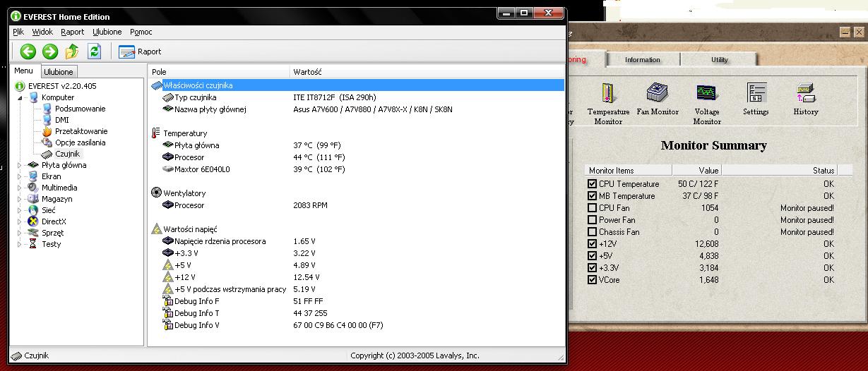The image size is (868, 371).
Task: Collapse the Komputer tree node
Action: 20,97
